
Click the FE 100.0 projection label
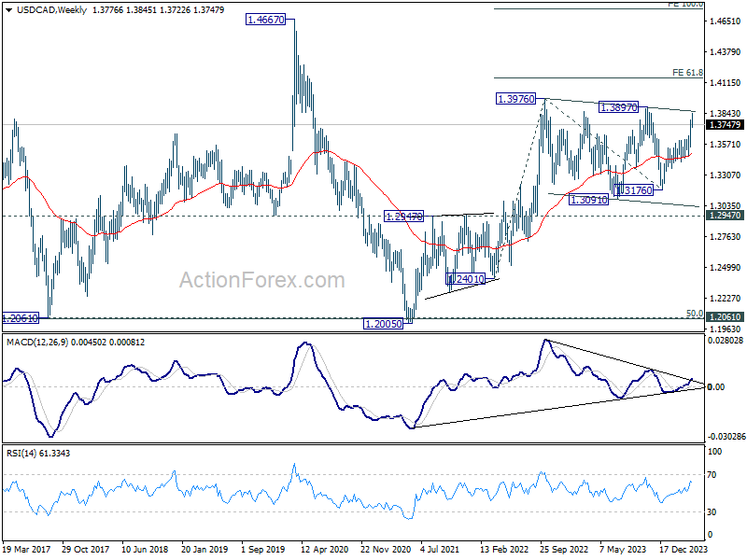coord(684,5)
